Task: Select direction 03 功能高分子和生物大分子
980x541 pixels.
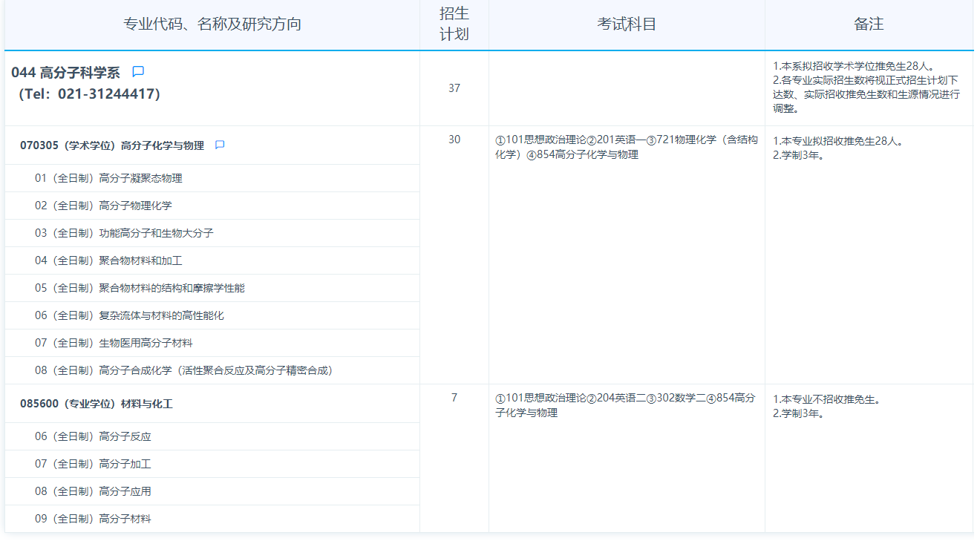Action: tap(124, 233)
